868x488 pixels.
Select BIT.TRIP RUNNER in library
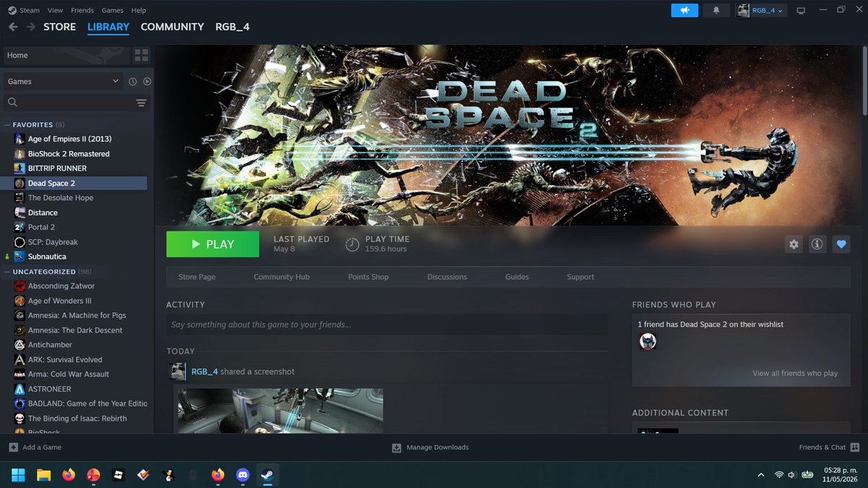57,168
